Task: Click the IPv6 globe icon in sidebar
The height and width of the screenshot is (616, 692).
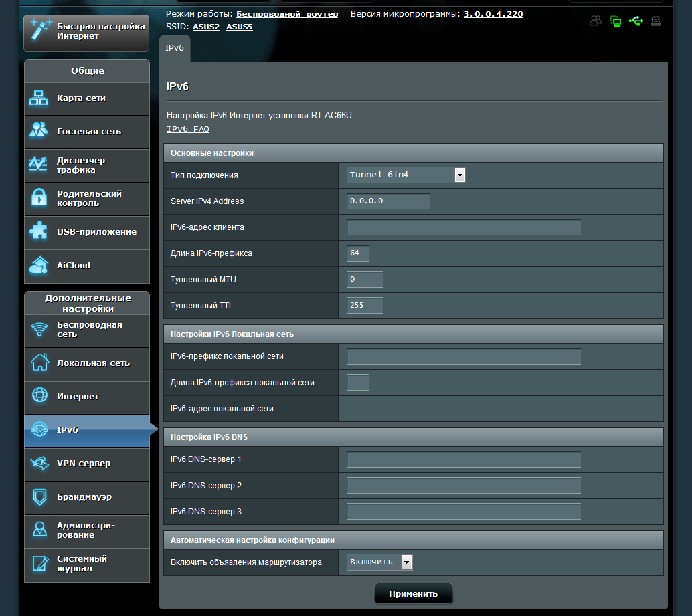Action: (x=39, y=429)
